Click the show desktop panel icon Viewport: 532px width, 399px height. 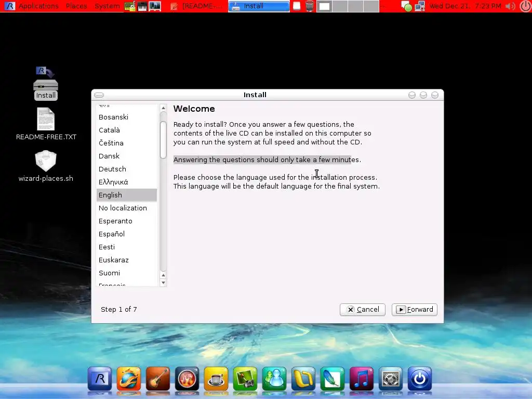[297, 6]
